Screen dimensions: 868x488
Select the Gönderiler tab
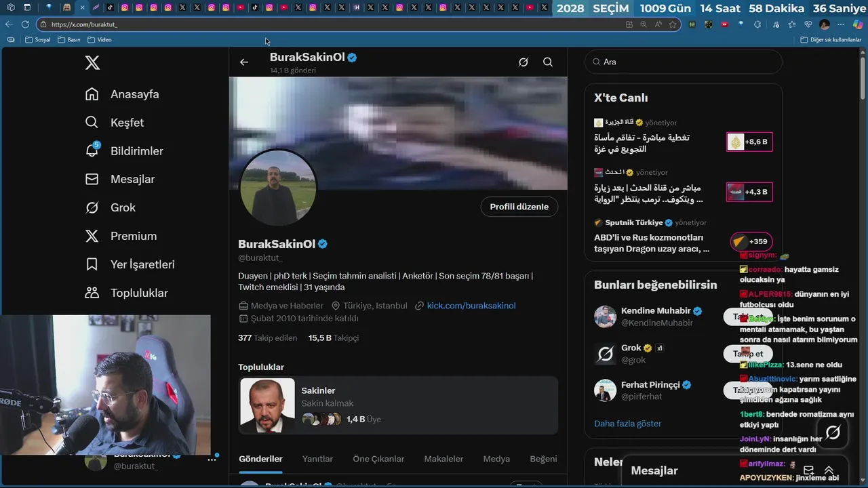pyautogui.click(x=260, y=459)
